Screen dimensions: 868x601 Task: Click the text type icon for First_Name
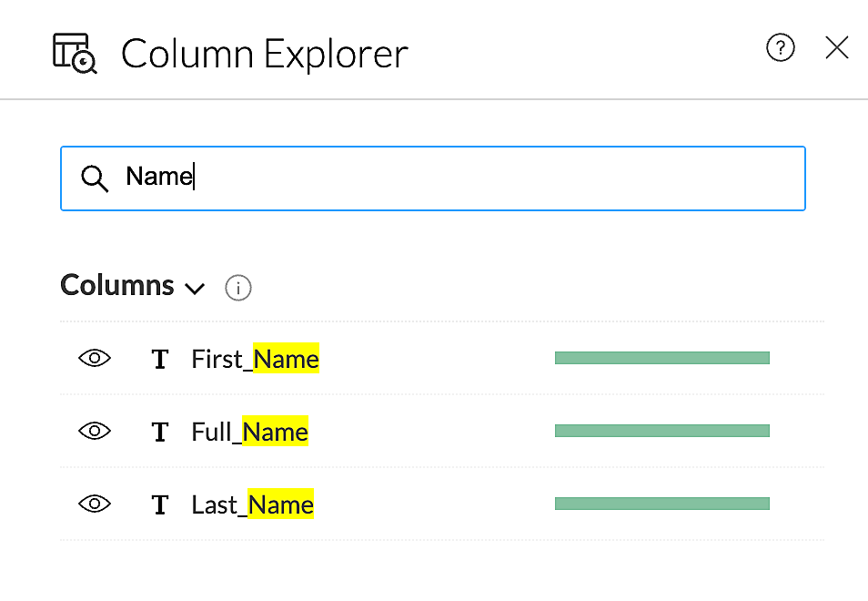point(160,359)
